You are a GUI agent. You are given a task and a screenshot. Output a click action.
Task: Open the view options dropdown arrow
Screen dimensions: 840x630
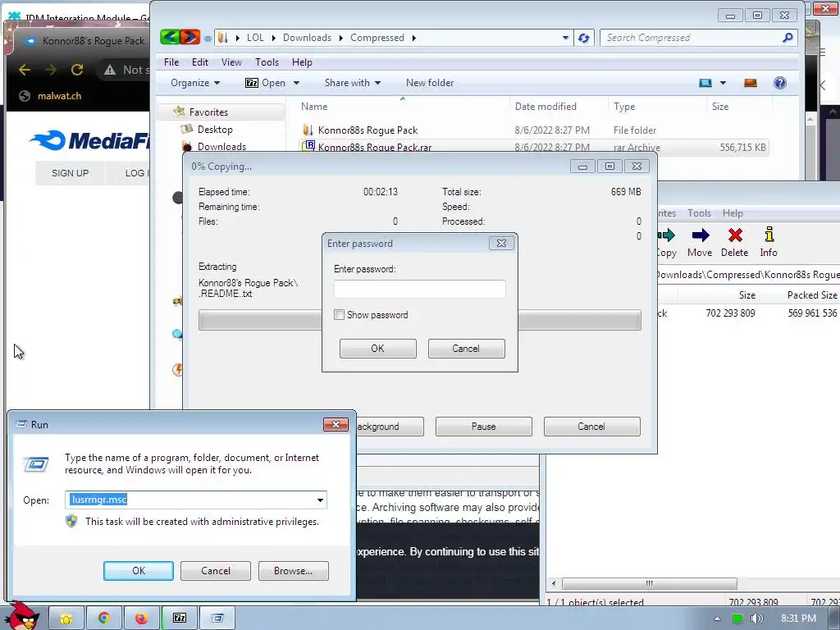click(723, 83)
